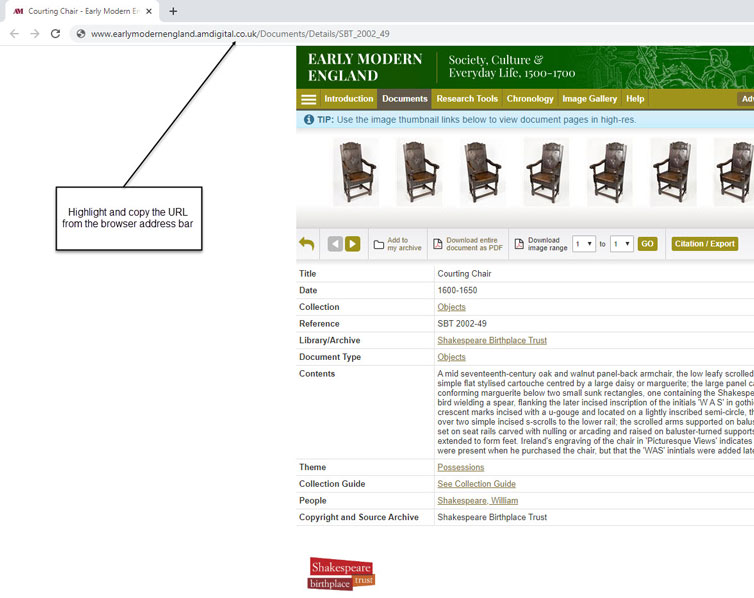The image size is (754, 598).
Task: Go to previous document with left arrow
Action: click(x=335, y=244)
